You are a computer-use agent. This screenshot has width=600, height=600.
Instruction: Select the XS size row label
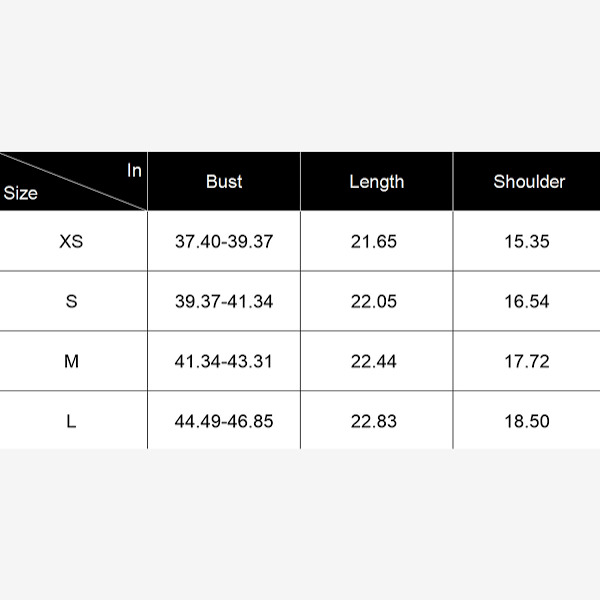coord(71,241)
